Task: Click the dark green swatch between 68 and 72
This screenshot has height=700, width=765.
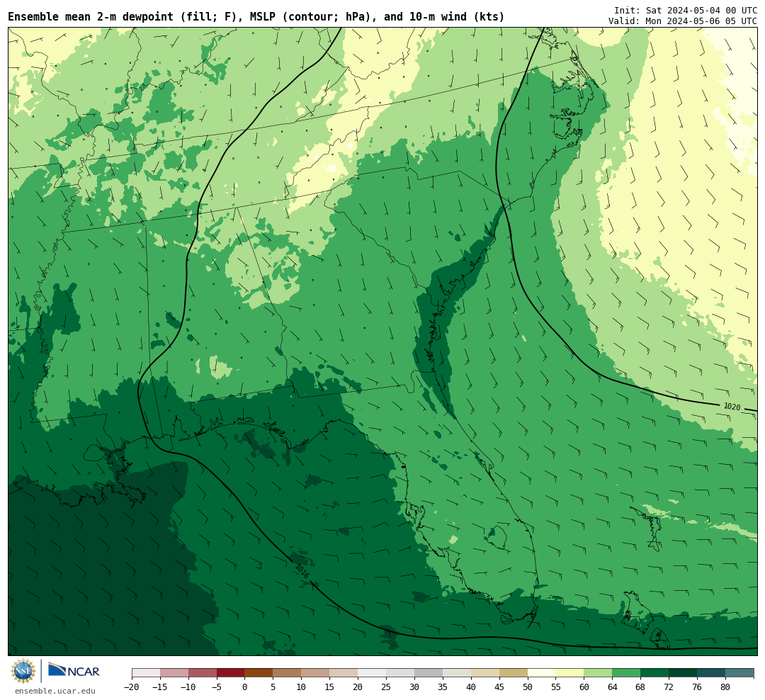Action: [x=655, y=673]
